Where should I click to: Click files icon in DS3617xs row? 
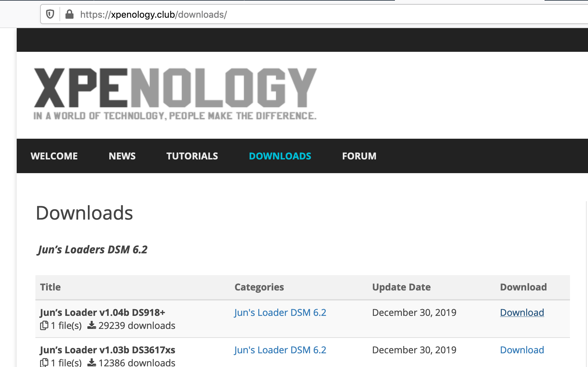[x=44, y=363]
